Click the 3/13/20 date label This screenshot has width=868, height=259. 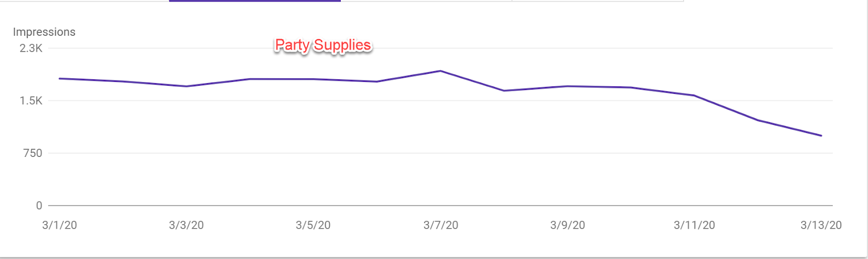821,225
